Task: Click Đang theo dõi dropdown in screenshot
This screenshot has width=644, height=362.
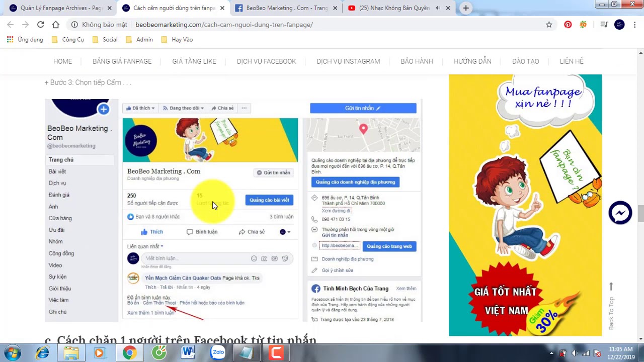Action: 183,108
